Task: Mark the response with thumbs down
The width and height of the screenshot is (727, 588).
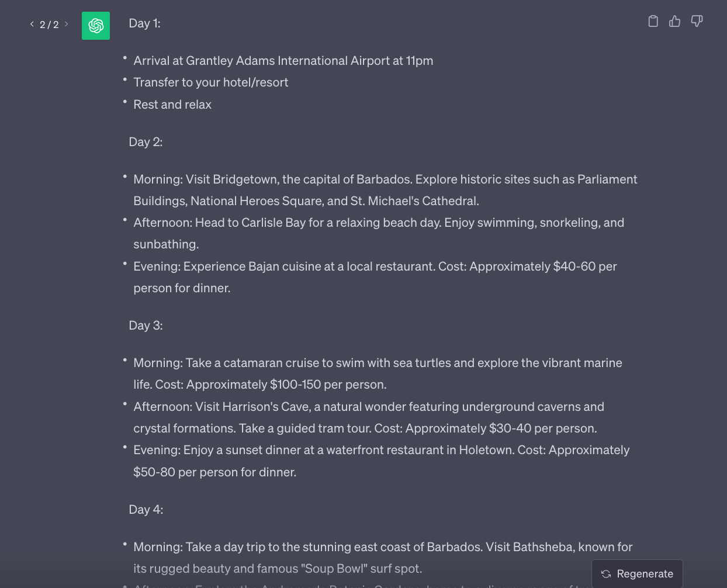Action: click(x=697, y=21)
